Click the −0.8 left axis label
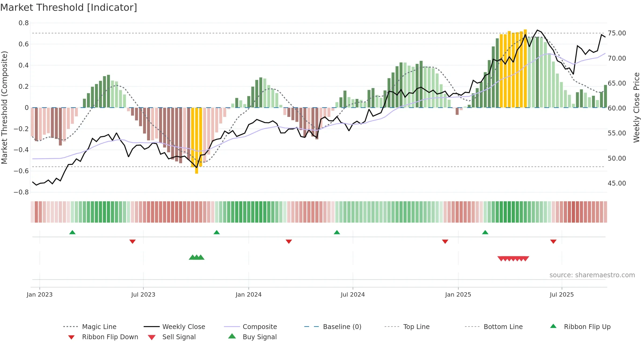This screenshot has width=644, height=362. click(21, 192)
